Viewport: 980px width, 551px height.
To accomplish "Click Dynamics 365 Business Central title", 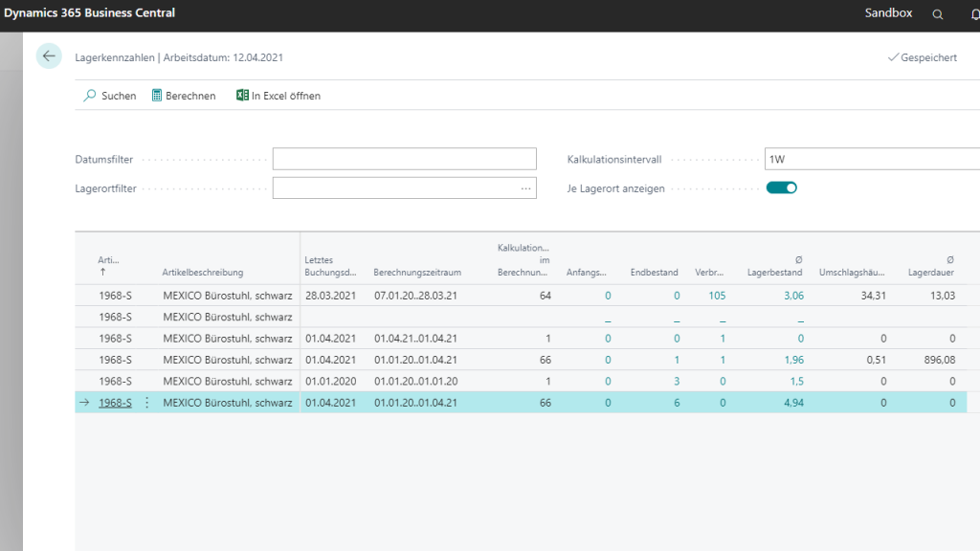I will pyautogui.click(x=89, y=13).
